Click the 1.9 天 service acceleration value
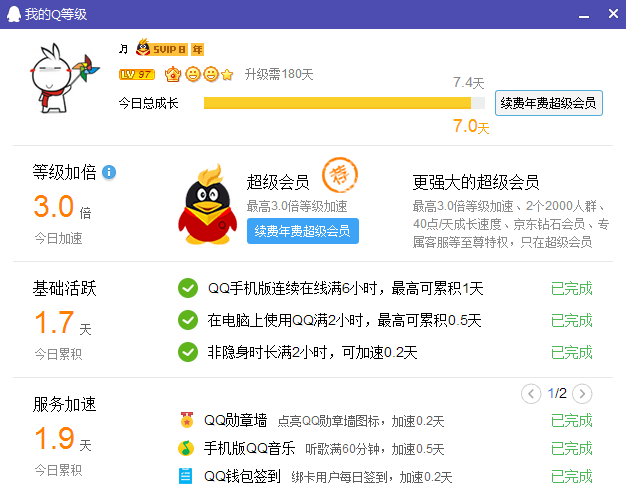 63,438
